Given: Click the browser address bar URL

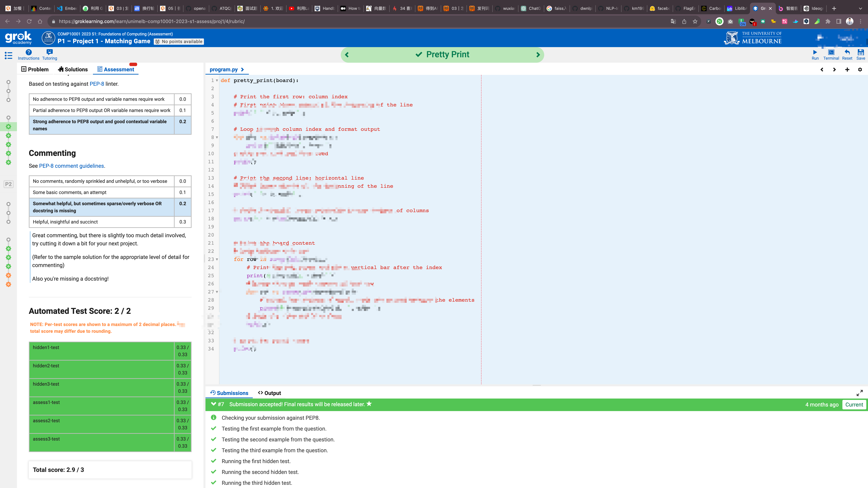Looking at the screenshot, I should pos(152,22).
